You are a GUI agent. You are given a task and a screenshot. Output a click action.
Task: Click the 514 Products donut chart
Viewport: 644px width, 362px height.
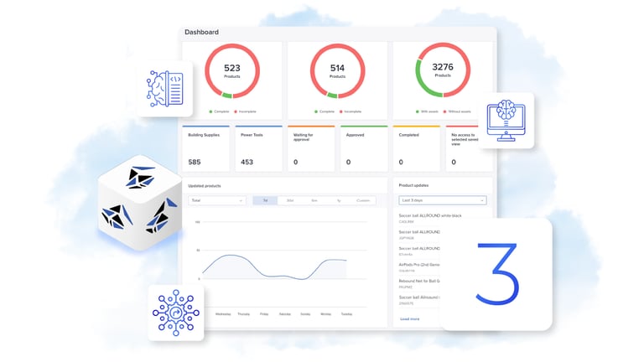pyautogui.click(x=337, y=72)
